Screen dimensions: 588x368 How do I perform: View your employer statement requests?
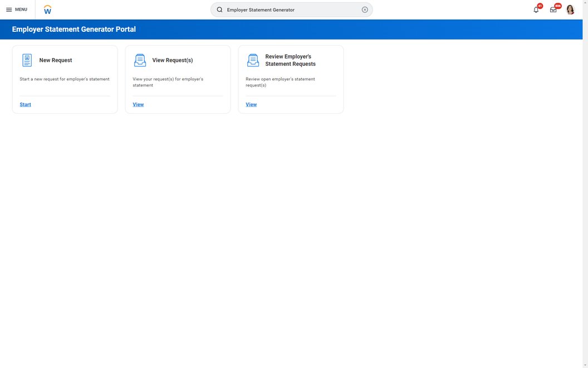(138, 104)
